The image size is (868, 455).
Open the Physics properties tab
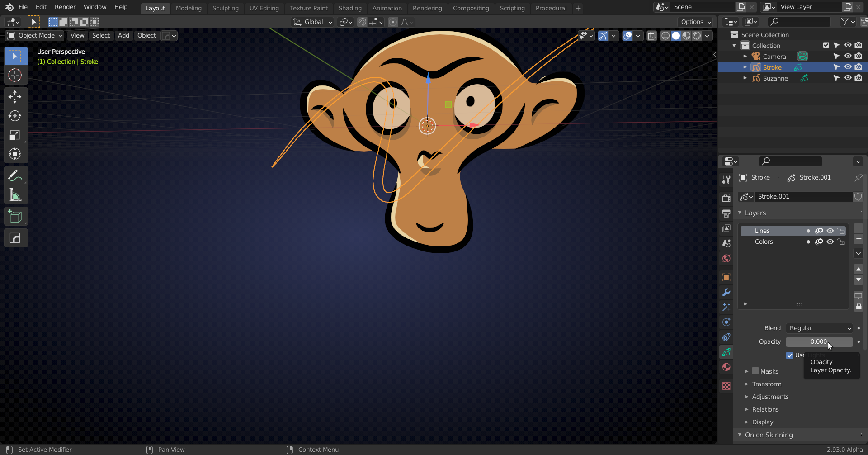coord(726,322)
